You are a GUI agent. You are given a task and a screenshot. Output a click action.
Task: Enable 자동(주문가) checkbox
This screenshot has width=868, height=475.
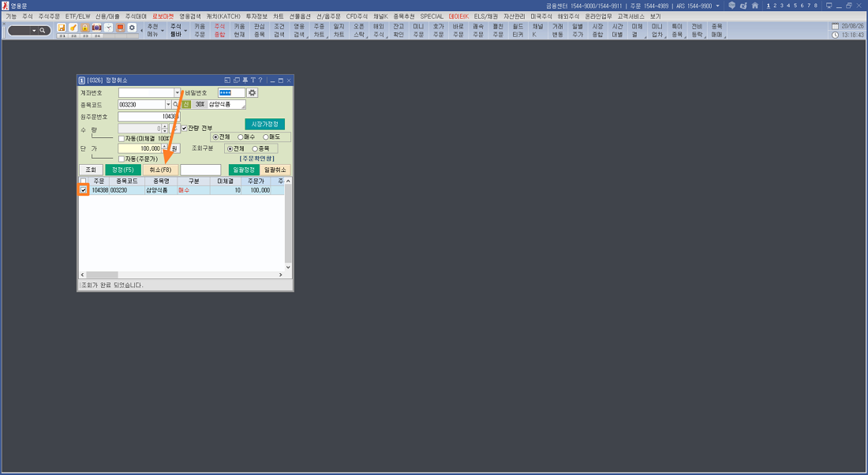pos(122,159)
